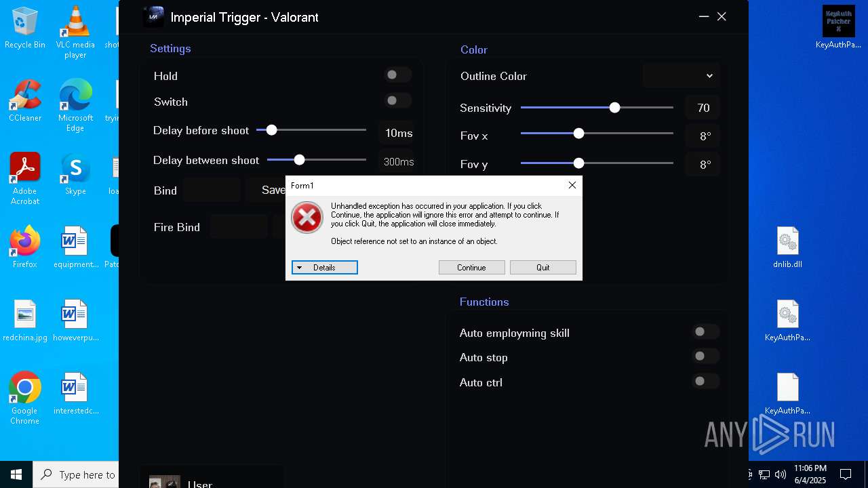
Task: Open the Outline Color dropdown
Action: click(x=681, y=76)
